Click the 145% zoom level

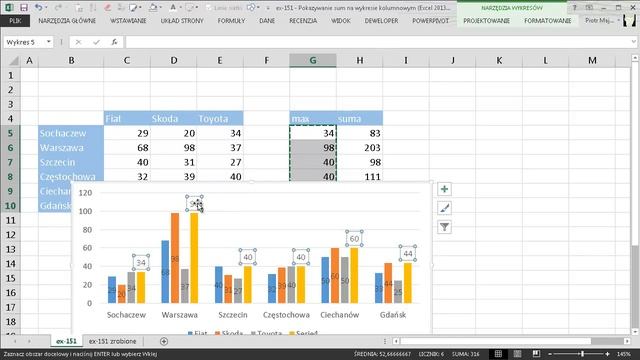pos(624,354)
